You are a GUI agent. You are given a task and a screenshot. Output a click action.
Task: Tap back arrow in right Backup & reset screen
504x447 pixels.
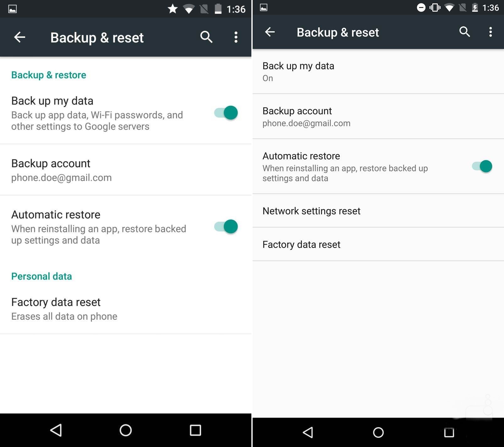coord(270,32)
